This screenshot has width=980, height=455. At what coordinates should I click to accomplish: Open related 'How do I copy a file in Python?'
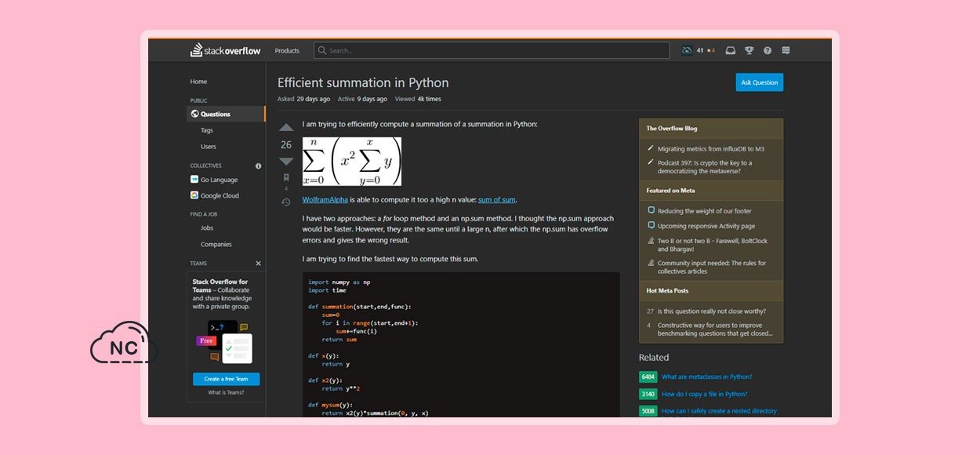pyautogui.click(x=704, y=394)
